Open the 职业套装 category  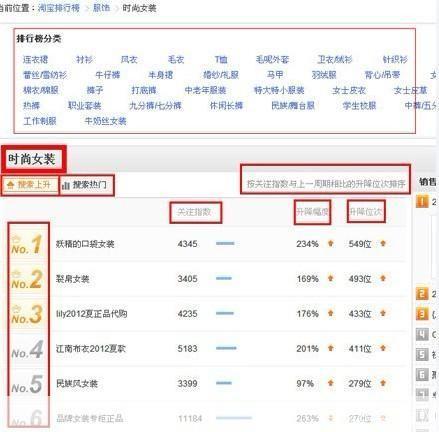point(84,106)
